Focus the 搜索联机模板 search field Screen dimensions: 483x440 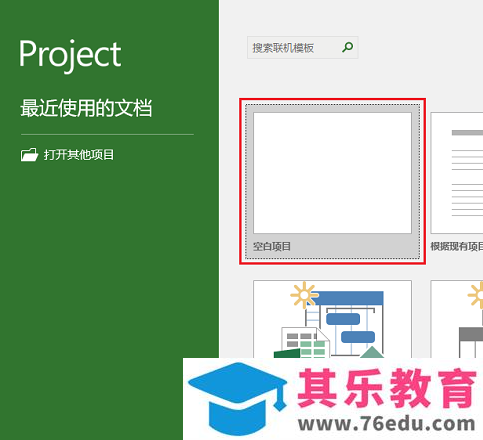click(x=302, y=48)
